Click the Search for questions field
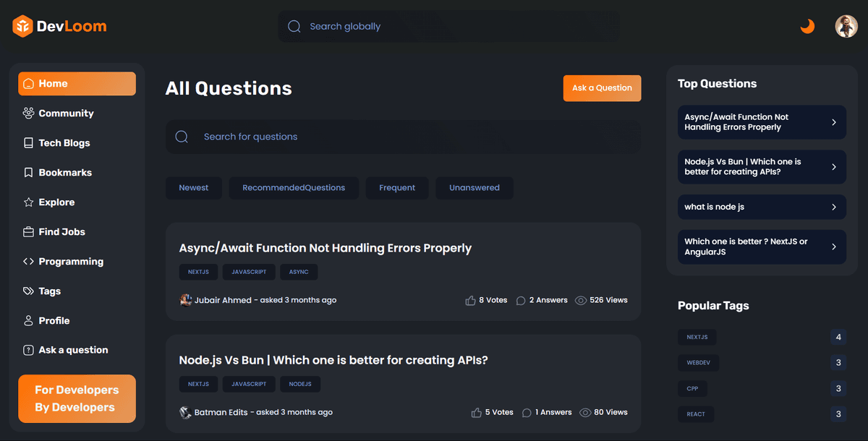The width and height of the screenshot is (868, 441). pos(403,137)
